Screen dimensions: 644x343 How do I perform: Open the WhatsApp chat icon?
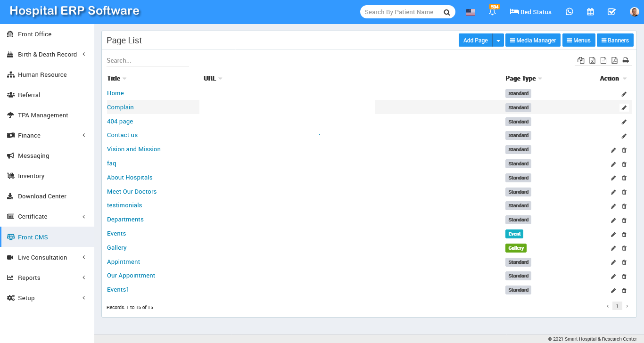click(570, 12)
